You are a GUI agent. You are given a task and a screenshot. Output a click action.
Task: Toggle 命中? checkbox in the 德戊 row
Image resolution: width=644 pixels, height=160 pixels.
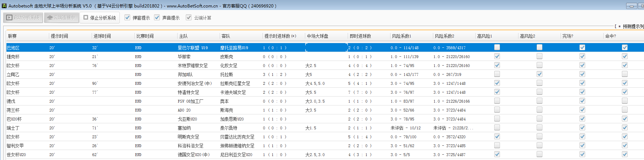click(625, 101)
